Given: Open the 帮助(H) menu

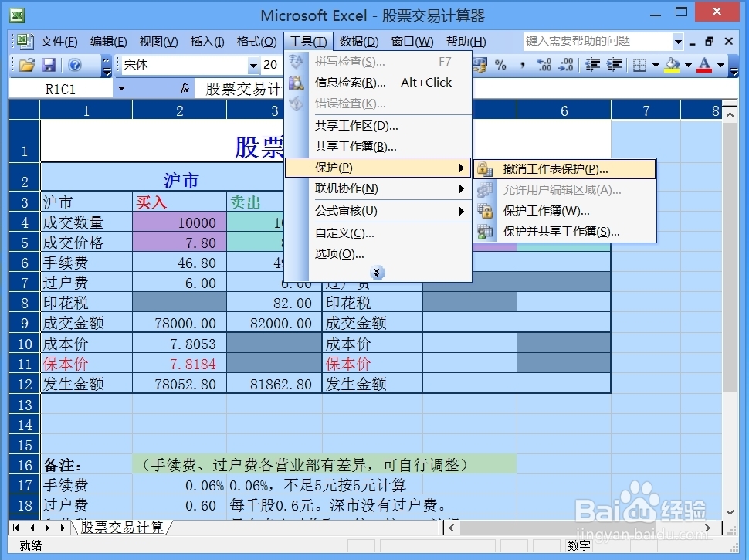Looking at the screenshot, I should (466, 42).
